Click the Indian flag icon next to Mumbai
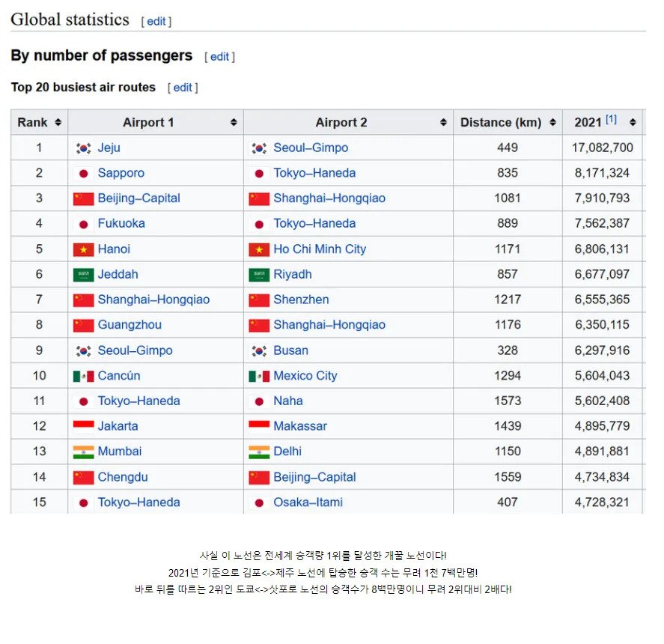Screen dimensions: 664x644 coord(82,452)
